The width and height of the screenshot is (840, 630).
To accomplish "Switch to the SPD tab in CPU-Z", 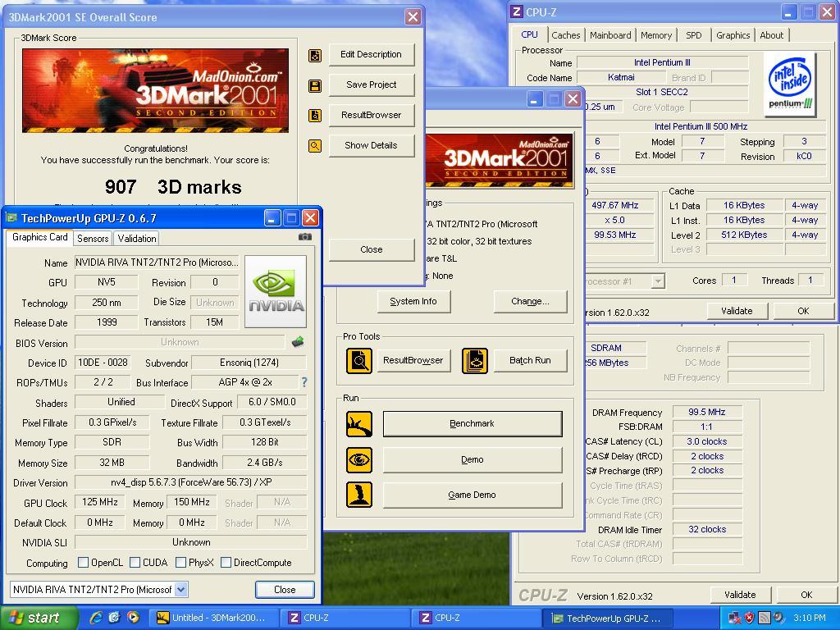I will click(x=694, y=35).
